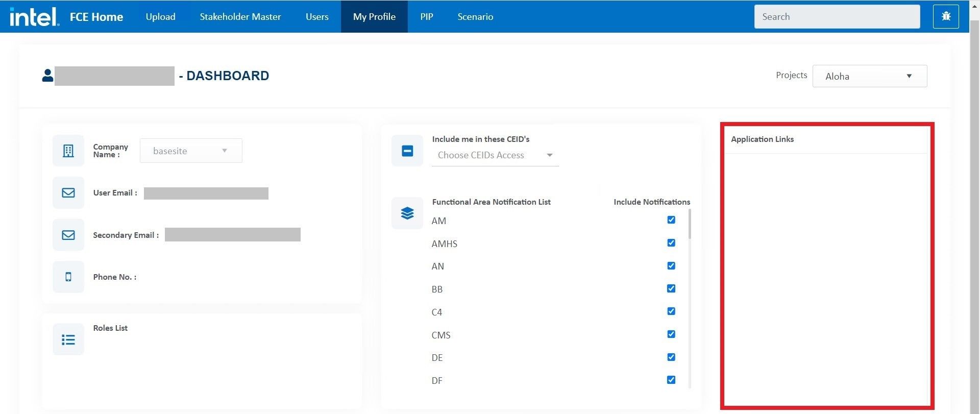Click the Phone No. mobile icon
The height and width of the screenshot is (414, 980).
(68, 277)
